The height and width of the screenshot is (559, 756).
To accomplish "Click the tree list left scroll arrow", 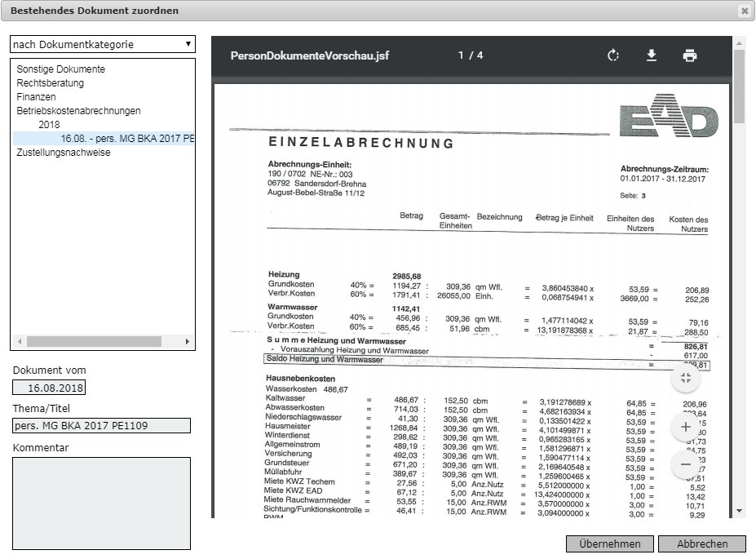I will pos(20,341).
